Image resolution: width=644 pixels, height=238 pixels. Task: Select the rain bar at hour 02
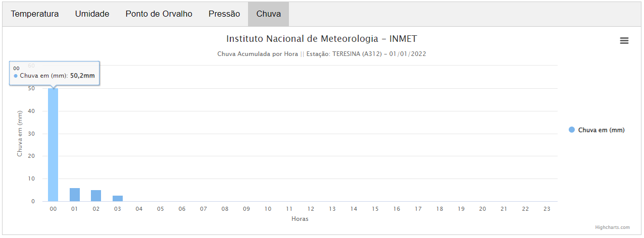(x=96, y=196)
